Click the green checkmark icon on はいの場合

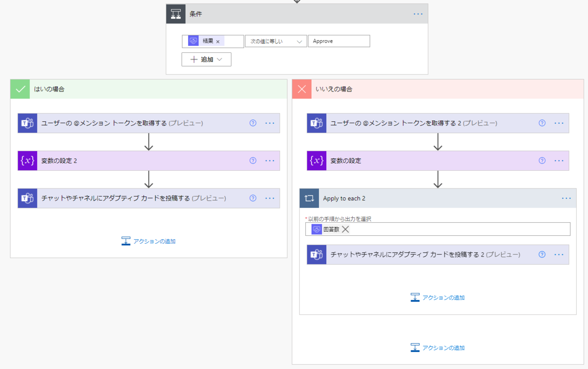point(20,89)
